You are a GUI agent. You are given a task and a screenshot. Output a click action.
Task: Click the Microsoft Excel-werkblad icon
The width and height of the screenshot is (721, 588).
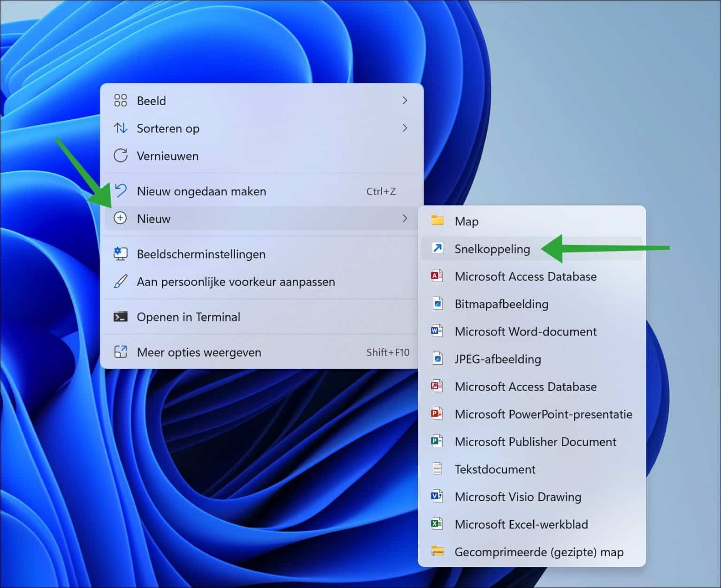tap(437, 524)
